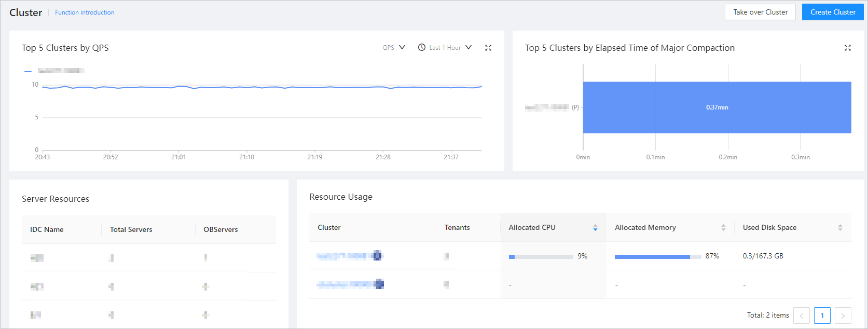The image size is (868, 329).
Task: Sort the table by Used Disk Space
Action: 840,228
